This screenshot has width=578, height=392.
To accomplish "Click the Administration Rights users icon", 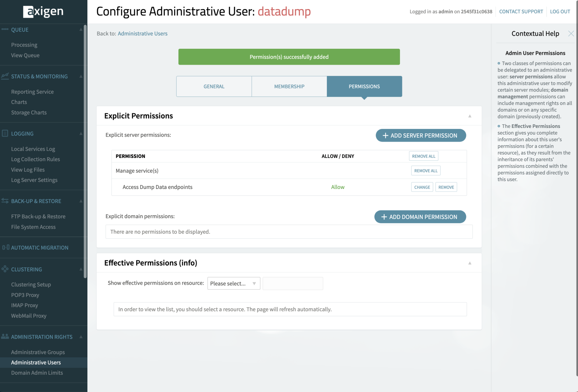I will (x=5, y=336).
